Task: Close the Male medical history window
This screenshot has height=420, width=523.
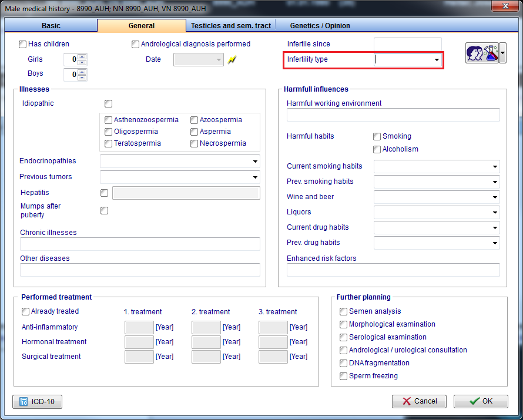Action: [x=505, y=6]
